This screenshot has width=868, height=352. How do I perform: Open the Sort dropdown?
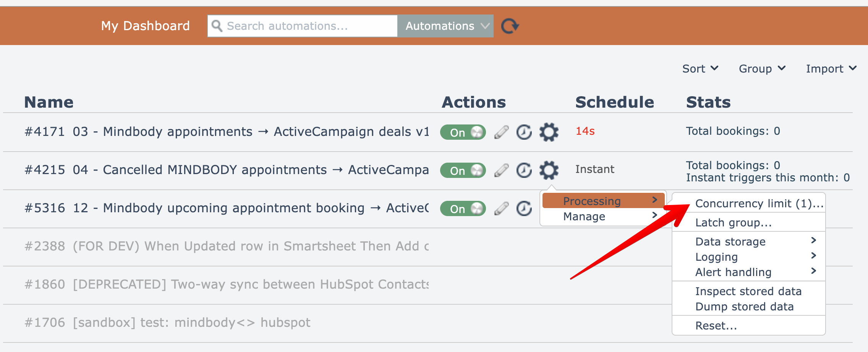point(700,69)
